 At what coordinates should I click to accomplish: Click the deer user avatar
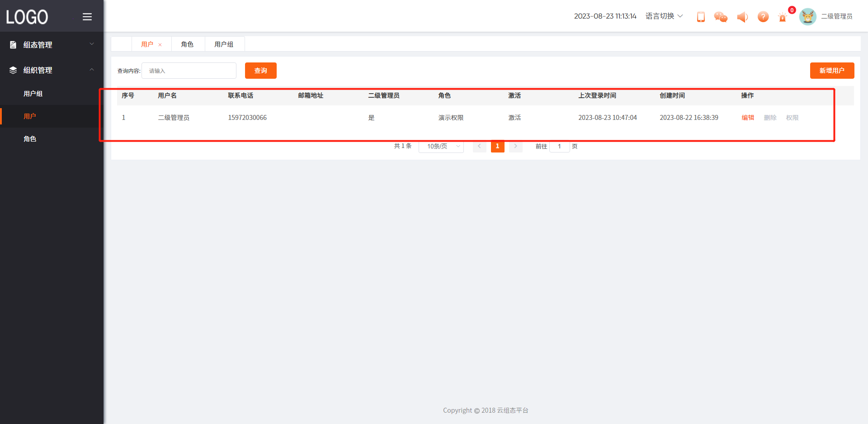[x=807, y=17]
